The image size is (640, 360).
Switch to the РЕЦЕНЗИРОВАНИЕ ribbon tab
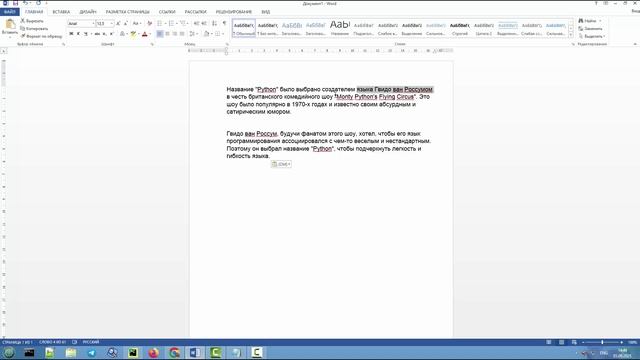point(233,12)
